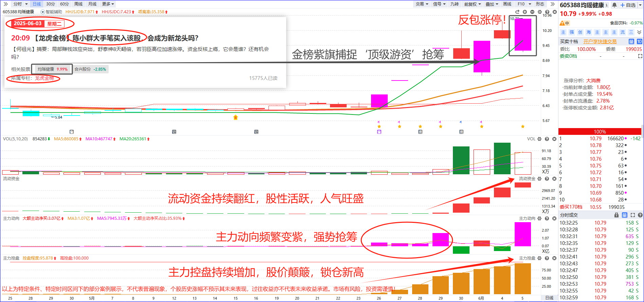644x302 pixels.
Task: Open 龙虎金榜 column link
Action: (x=44, y=78)
